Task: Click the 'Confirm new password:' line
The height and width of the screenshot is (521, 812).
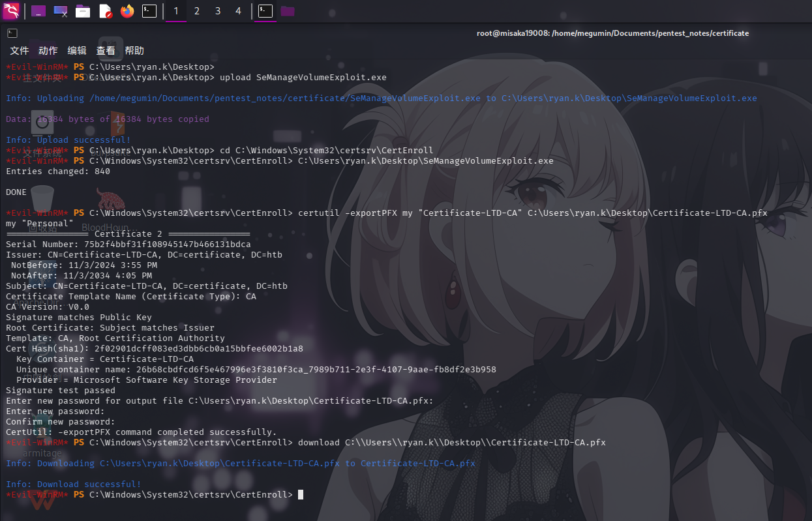Action: [61, 422]
